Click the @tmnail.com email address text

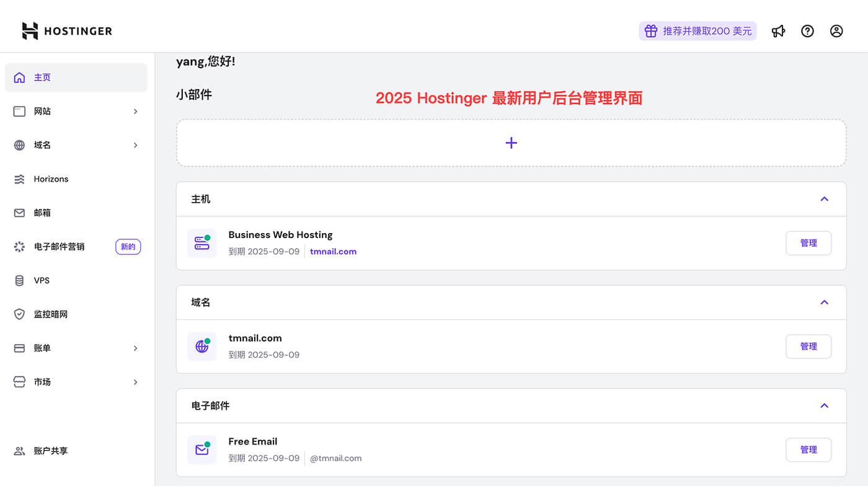tap(335, 459)
